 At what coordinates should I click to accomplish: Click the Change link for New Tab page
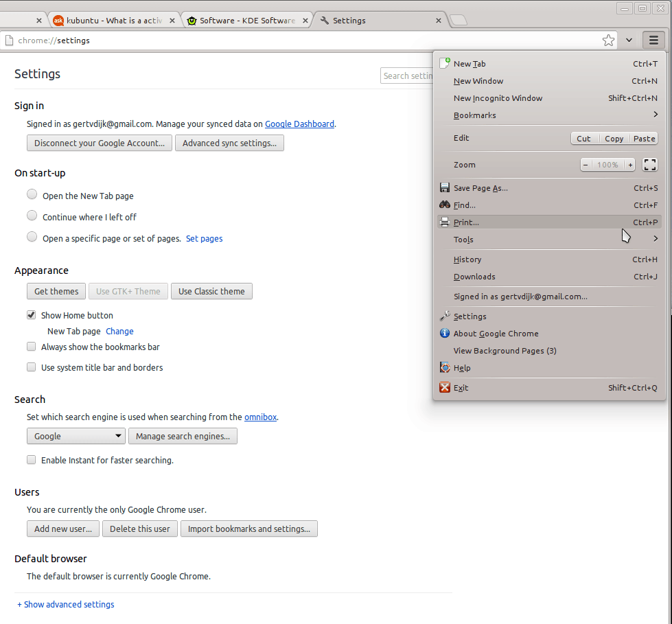point(119,332)
